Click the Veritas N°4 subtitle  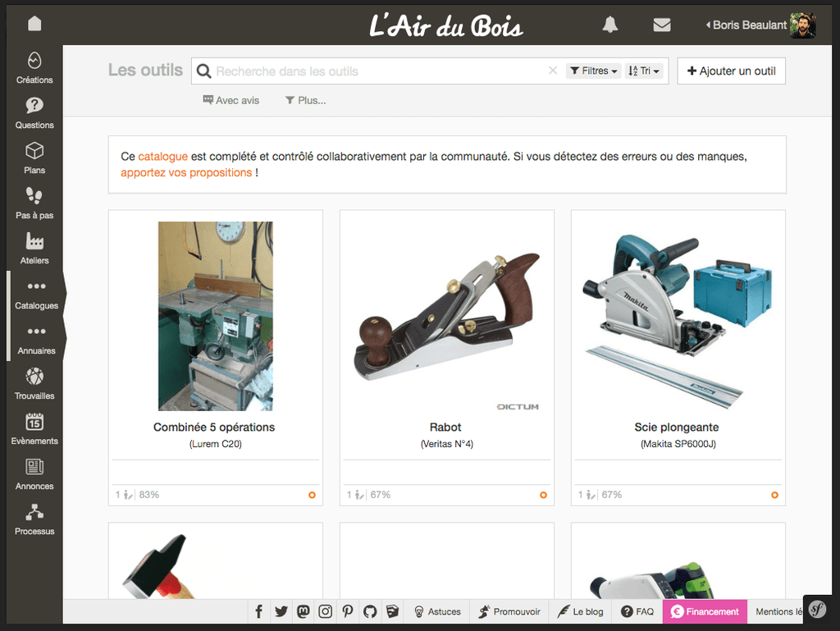tap(447, 444)
